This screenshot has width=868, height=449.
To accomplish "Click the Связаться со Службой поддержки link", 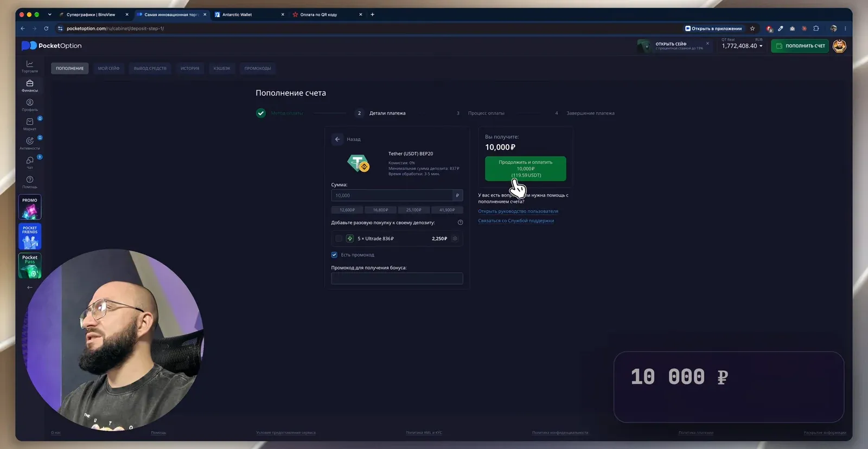I will pyautogui.click(x=516, y=221).
